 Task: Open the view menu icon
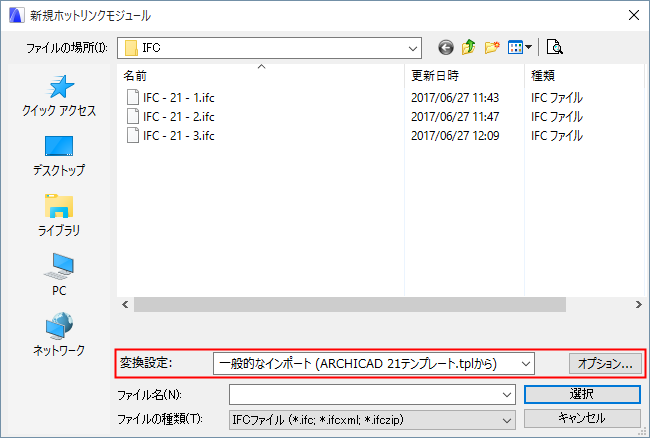point(515,48)
